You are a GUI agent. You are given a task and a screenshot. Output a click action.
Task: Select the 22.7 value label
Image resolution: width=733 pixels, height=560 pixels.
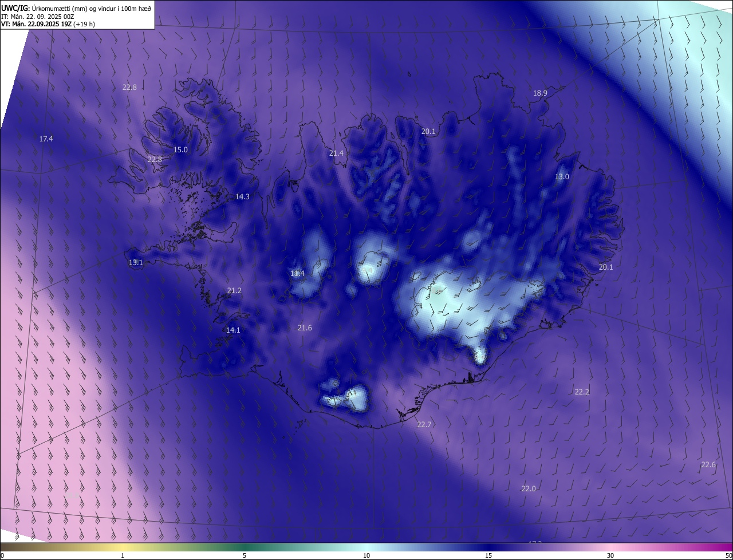424,425
